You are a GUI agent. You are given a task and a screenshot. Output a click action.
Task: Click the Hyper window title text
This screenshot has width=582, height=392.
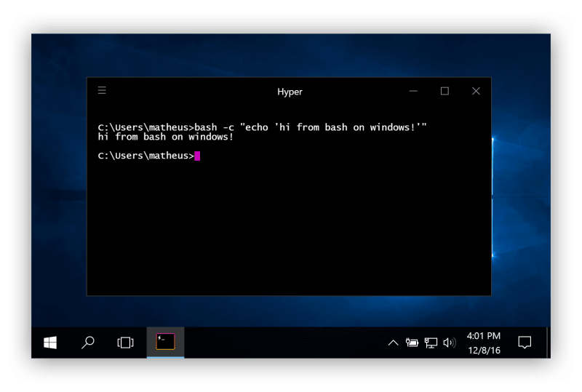point(290,92)
